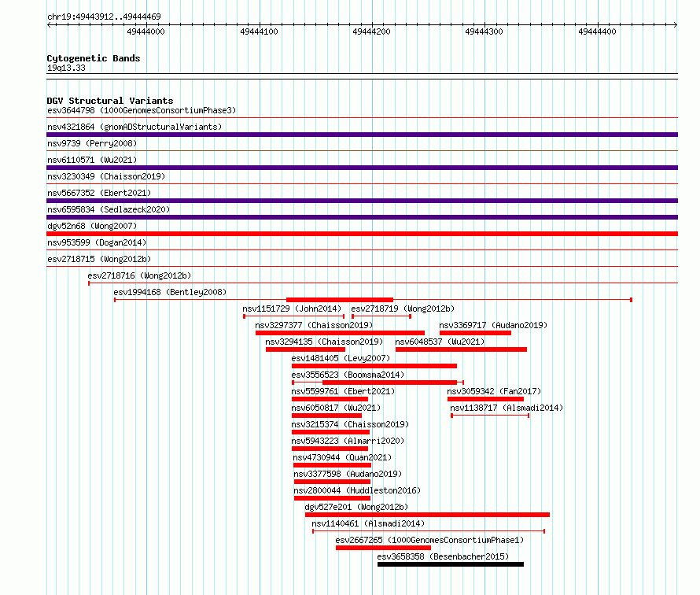The width and height of the screenshot is (700, 595).
Task: Click esv2667265 (1000GenomesConsortiumPhase1) label
Action: (429, 540)
